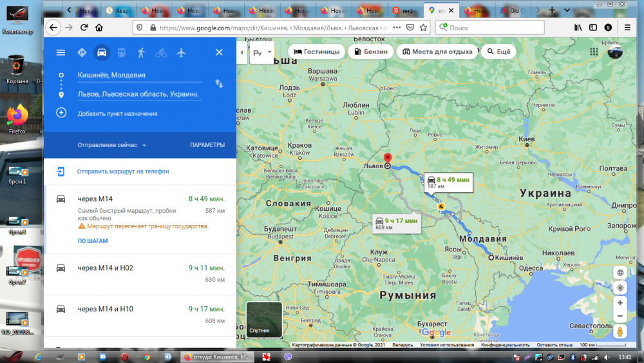Switch to public transit mode
The image size is (644, 363).
point(121,53)
